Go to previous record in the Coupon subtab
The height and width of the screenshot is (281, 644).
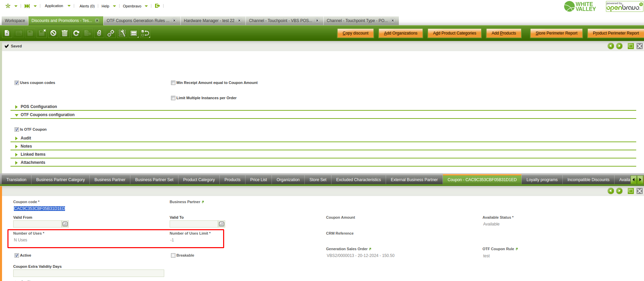611,191
